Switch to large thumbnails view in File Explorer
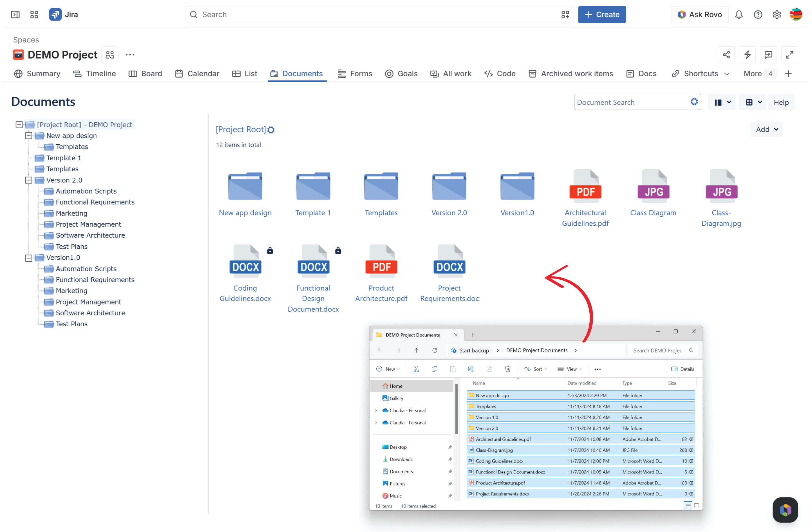The width and height of the screenshot is (812, 532). [696, 505]
